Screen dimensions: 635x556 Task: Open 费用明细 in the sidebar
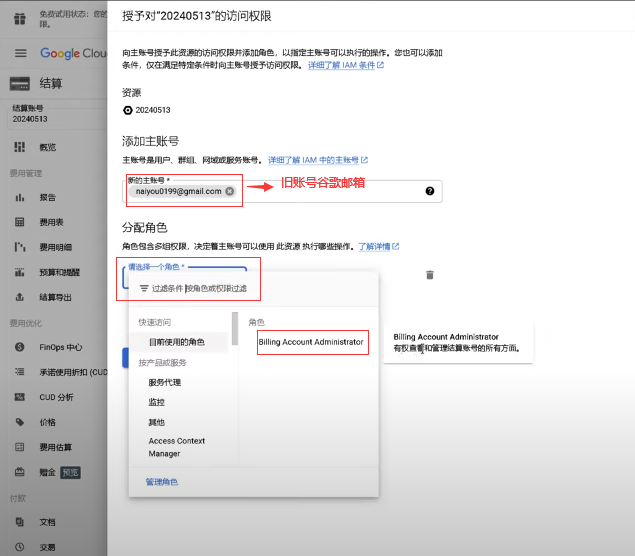(55, 247)
